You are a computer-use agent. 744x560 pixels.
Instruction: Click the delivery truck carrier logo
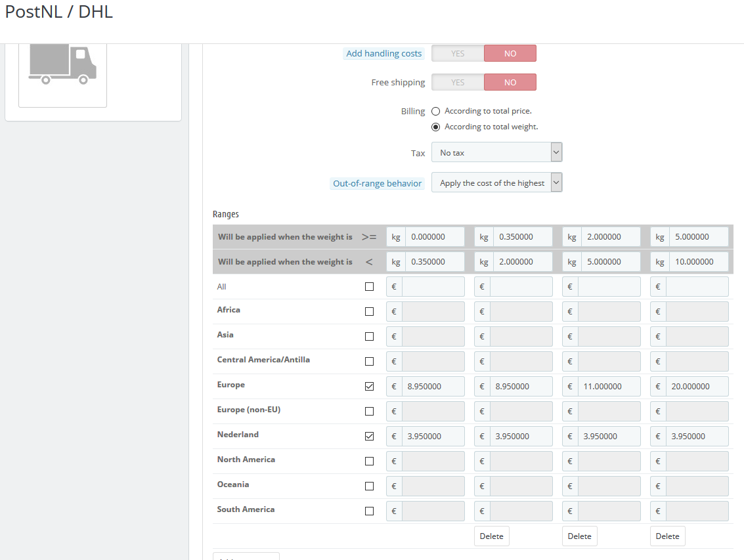click(x=62, y=64)
